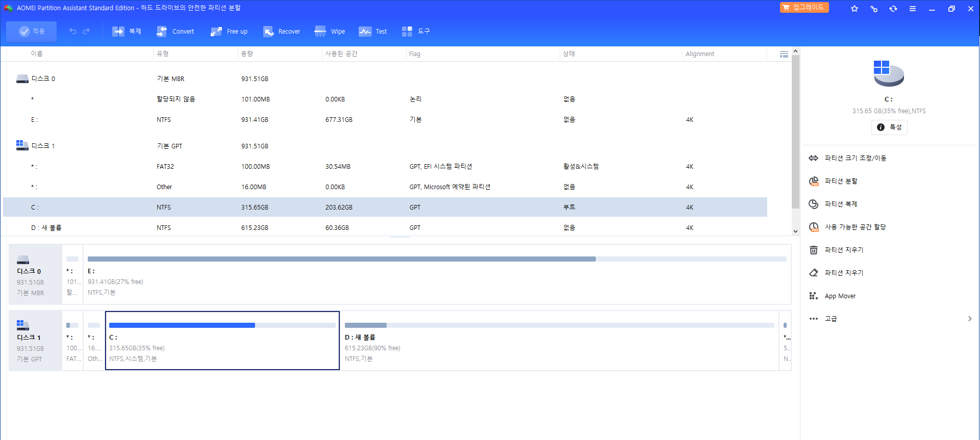Select E: partition bar in disk map
This screenshot has width=980, height=440.
tap(437, 274)
